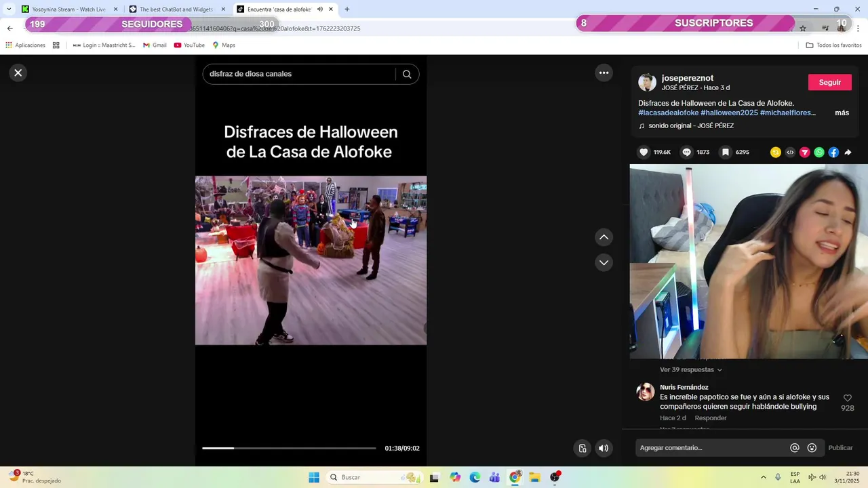868x488 pixels.
Task: Go to next video with down arrow
Action: click(604, 262)
